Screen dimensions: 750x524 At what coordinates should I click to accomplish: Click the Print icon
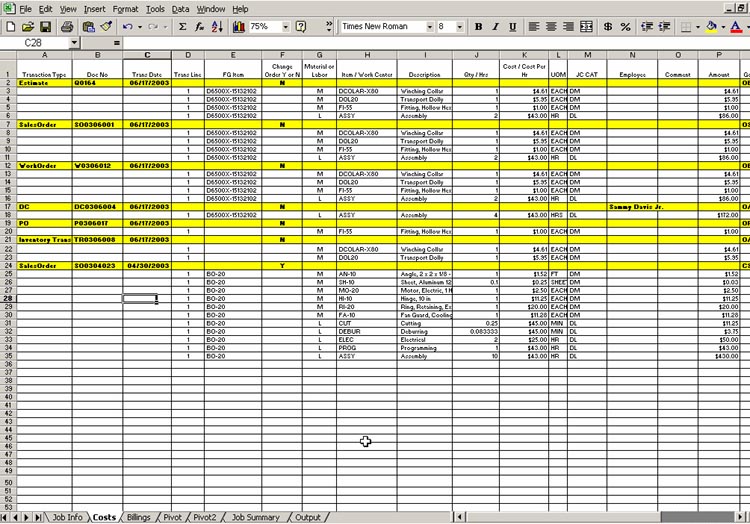coord(66,26)
